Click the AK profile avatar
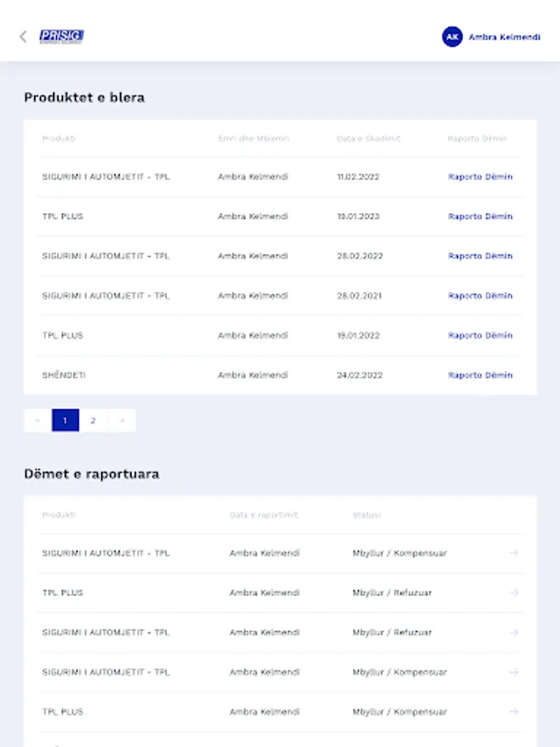This screenshot has height=747, width=560. 452,37
